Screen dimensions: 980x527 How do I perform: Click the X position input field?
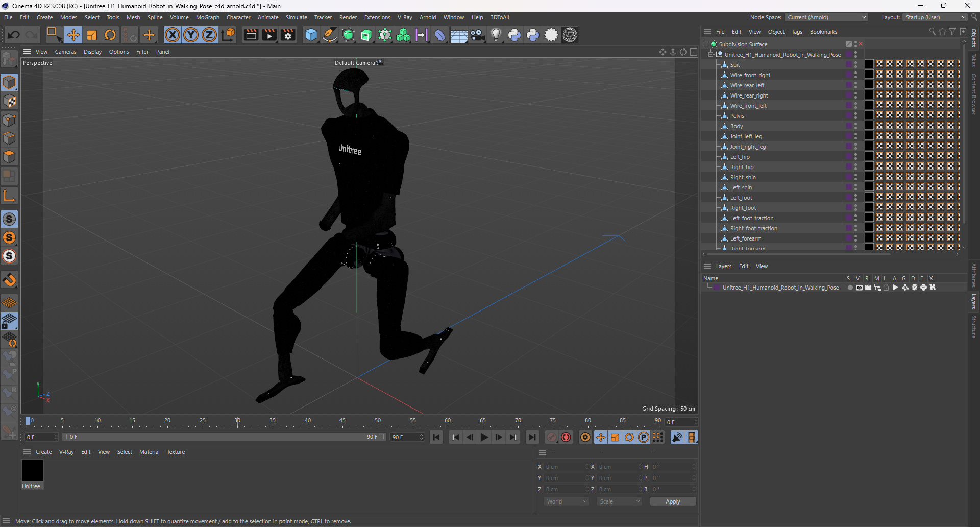click(566, 467)
